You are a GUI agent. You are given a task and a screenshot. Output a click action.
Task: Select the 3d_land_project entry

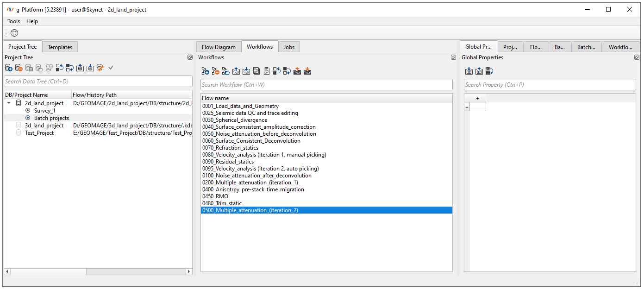(44, 126)
